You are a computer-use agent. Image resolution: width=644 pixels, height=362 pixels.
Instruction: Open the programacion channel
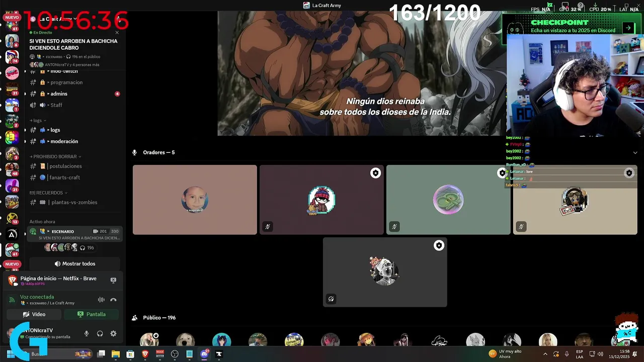pyautogui.click(x=74, y=82)
